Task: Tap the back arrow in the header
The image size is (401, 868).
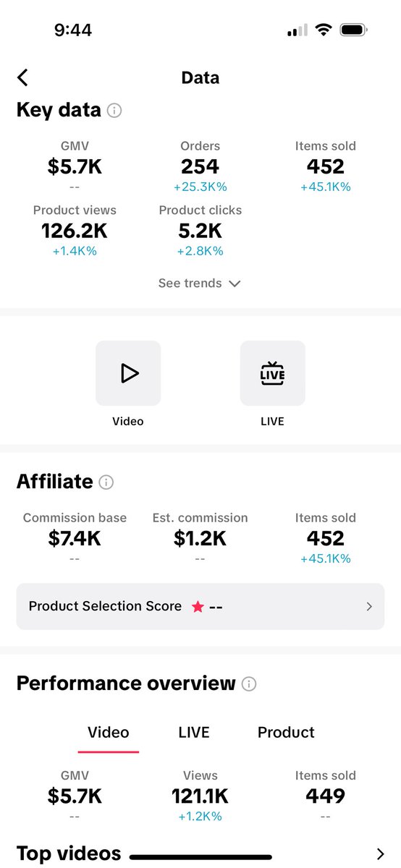Action: (x=23, y=77)
